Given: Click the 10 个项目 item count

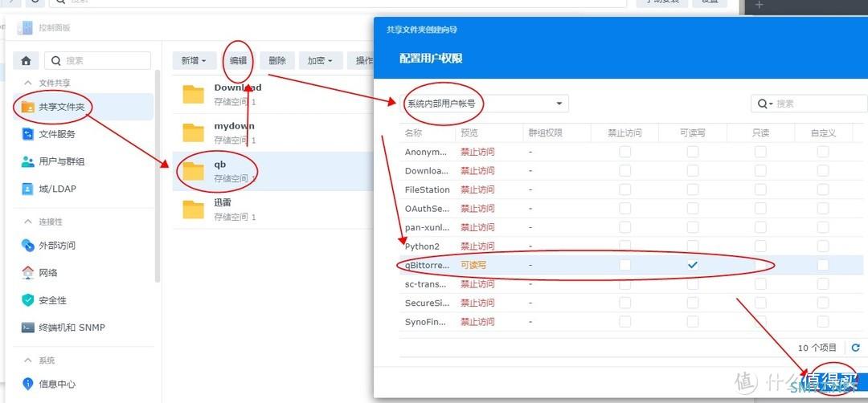Looking at the screenshot, I should pyautogui.click(x=817, y=348).
